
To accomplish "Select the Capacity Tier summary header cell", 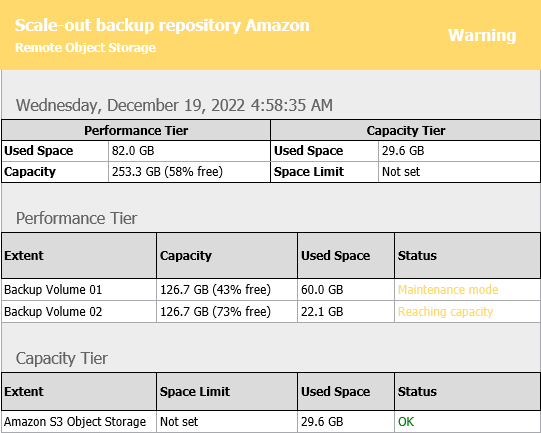I will coord(406,130).
